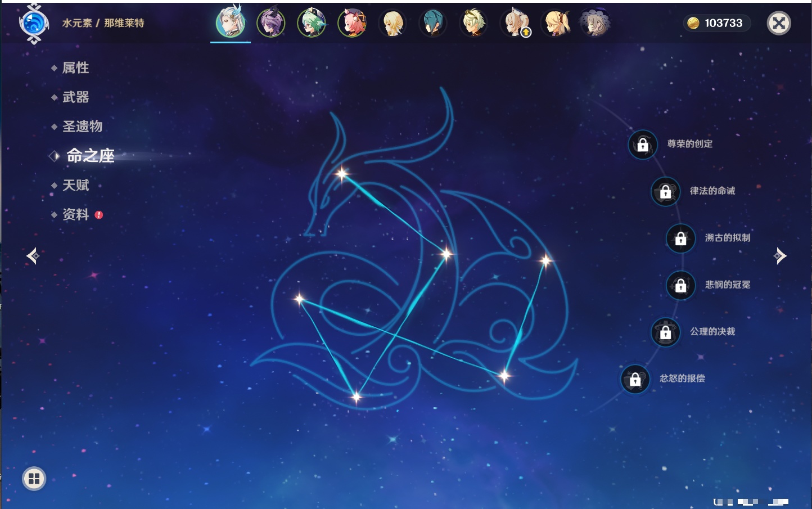Select the purple-haired character portrait
The width and height of the screenshot is (812, 509).
[x=270, y=23]
